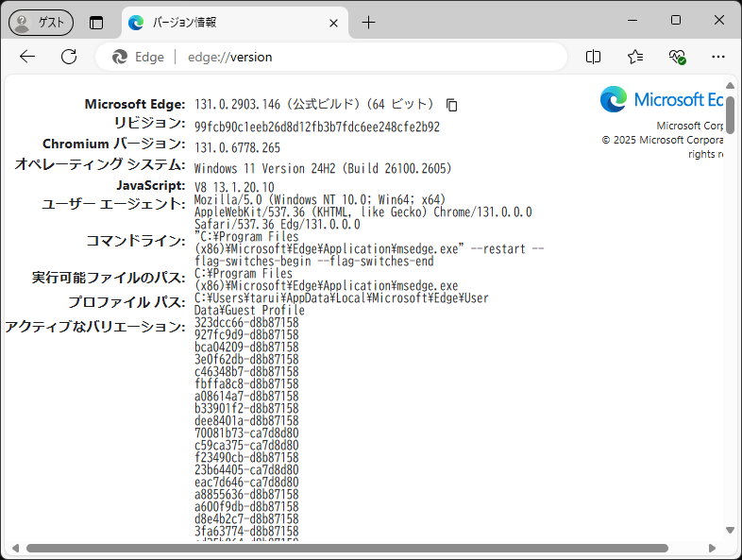The image size is (742, 560).
Task: Click variation c59ca375-ca7d8d80
Action: click(x=246, y=446)
